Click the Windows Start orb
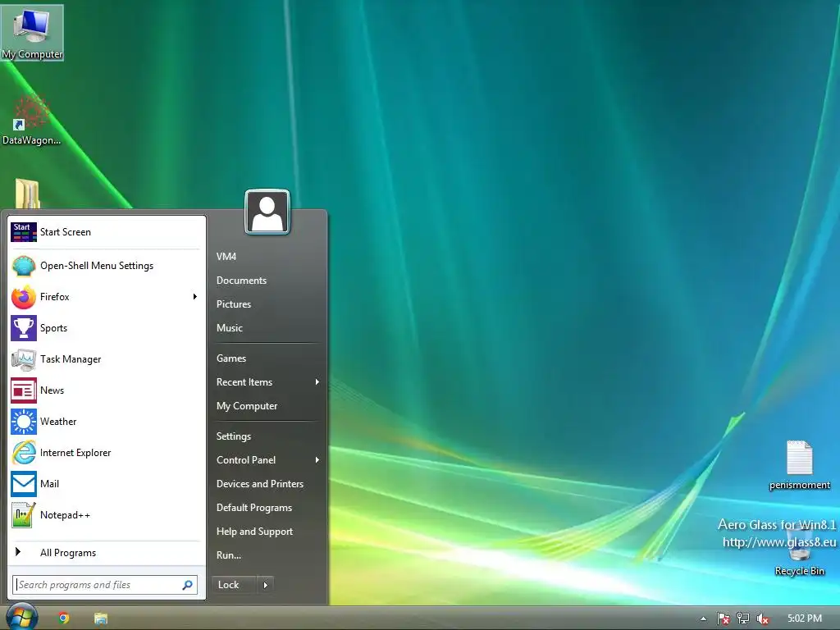The width and height of the screenshot is (840, 630). [21, 617]
